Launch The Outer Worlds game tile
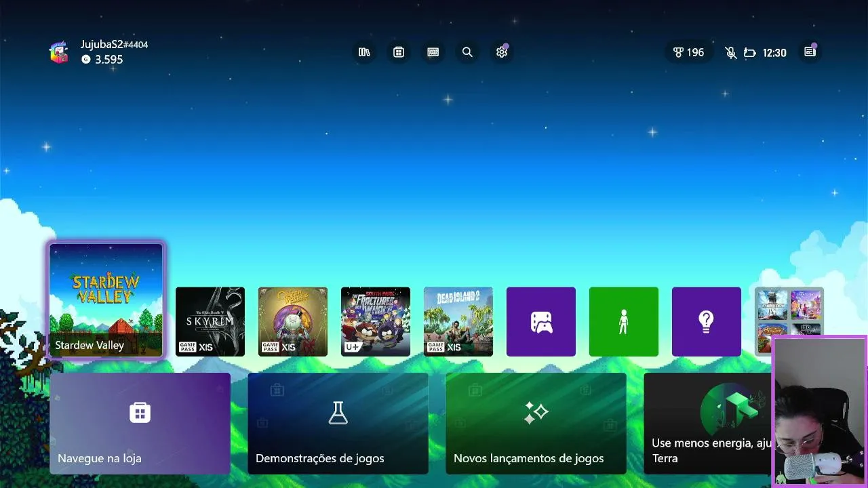Viewport: 868px width, 488px height. coord(293,322)
